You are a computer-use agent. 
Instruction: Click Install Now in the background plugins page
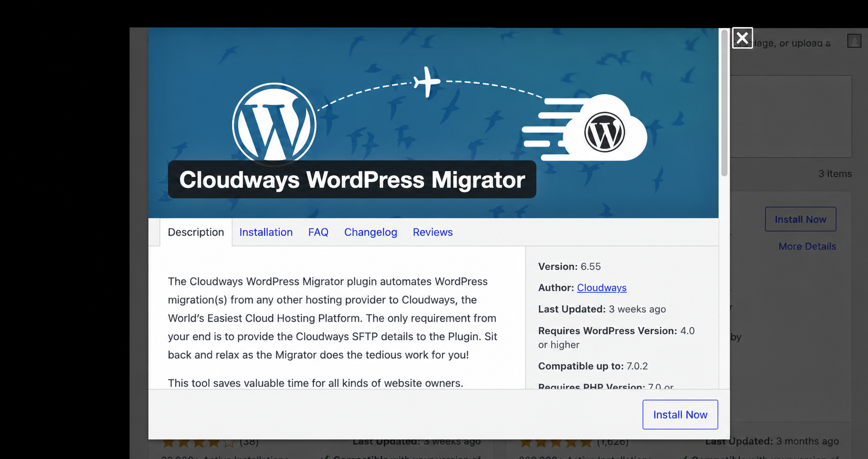point(801,219)
